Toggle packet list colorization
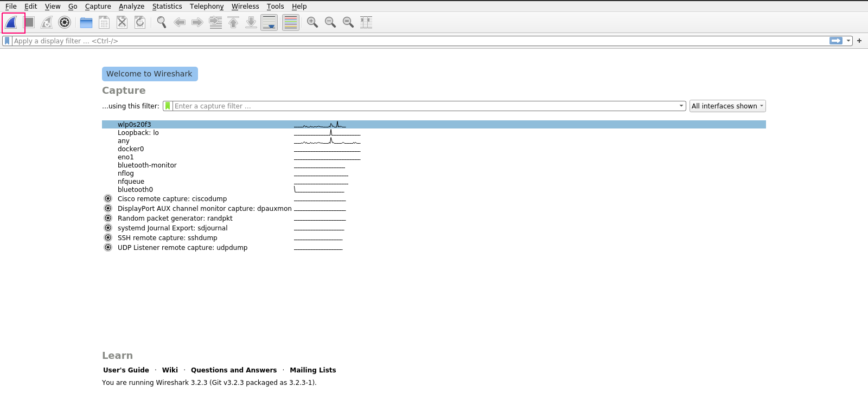Viewport: 868px width, 399px height. pyautogui.click(x=291, y=22)
